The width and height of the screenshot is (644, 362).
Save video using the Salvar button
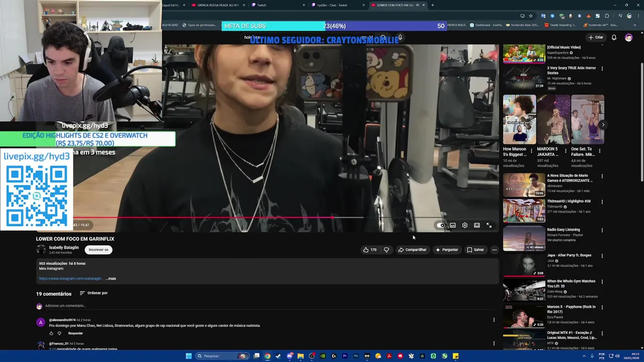click(475, 250)
